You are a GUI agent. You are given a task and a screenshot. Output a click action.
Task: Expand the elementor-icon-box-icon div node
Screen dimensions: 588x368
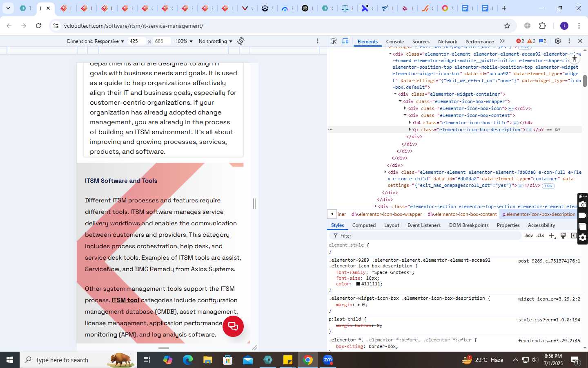pyautogui.click(x=405, y=108)
